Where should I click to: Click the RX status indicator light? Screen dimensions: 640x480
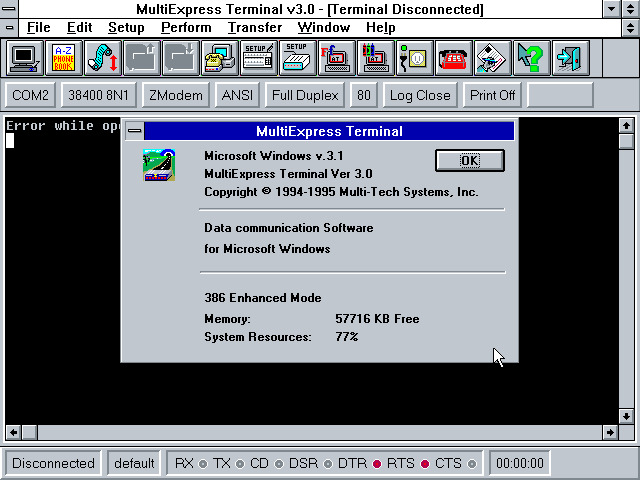tap(203, 464)
